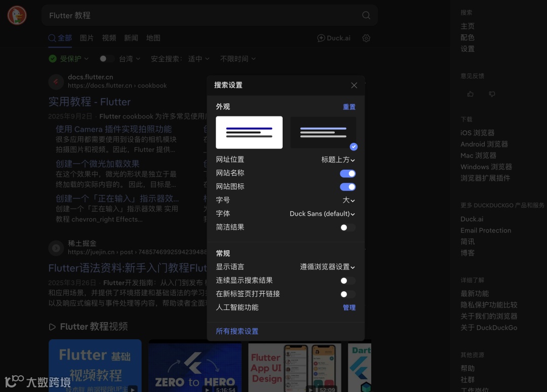Image resolution: width=547 pixels, height=392 pixels.
Task: Switch to the 地图 tab
Action: [153, 38]
